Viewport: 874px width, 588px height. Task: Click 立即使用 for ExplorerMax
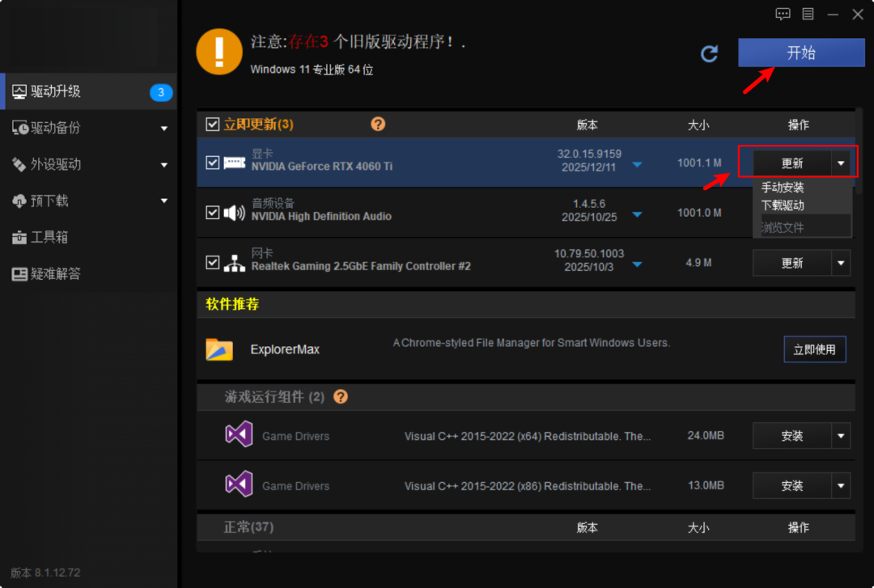814,349
